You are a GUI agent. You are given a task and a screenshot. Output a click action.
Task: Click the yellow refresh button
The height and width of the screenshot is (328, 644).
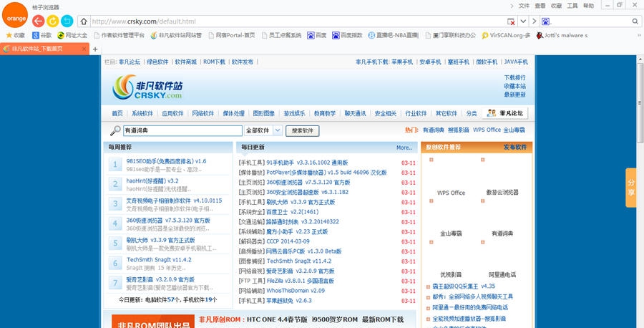point(53,21)
